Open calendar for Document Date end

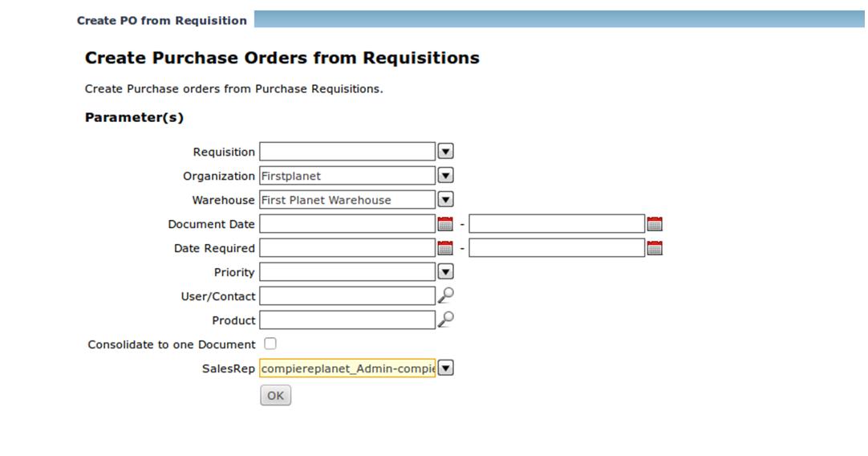tap(654, 224)
